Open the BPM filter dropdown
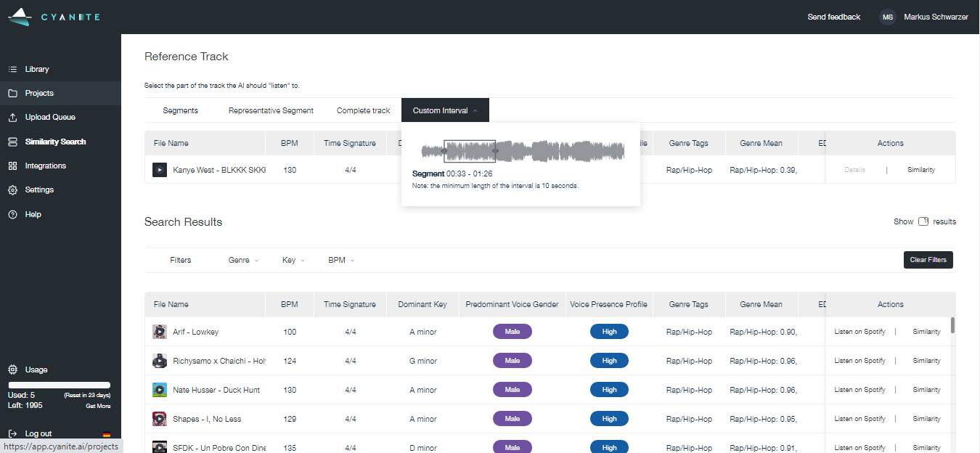This screenshot has width=980, height=453. [x=340, y=259]
